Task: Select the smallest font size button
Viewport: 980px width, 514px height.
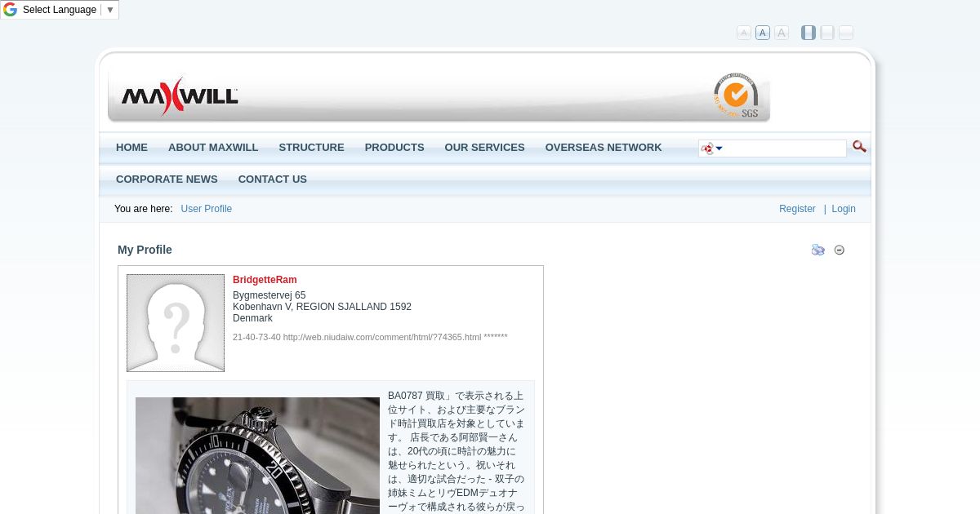Action: coord(743,33)
